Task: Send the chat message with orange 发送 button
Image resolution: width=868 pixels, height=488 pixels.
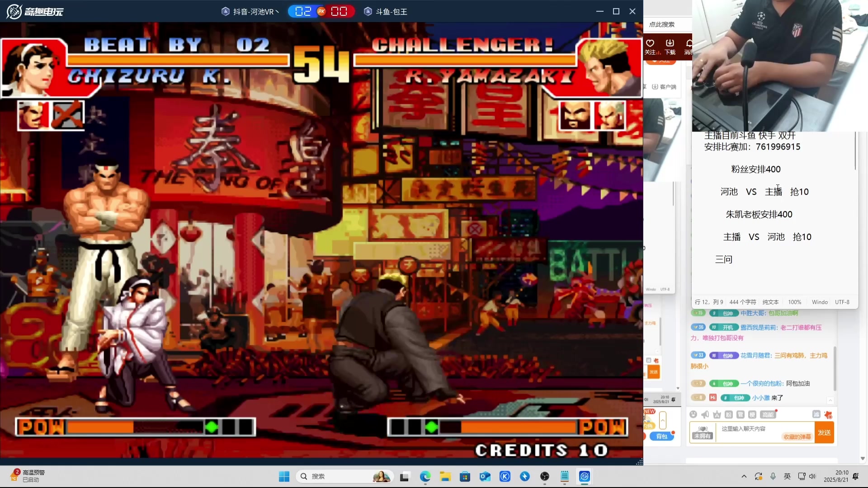Action: point(824,432)
